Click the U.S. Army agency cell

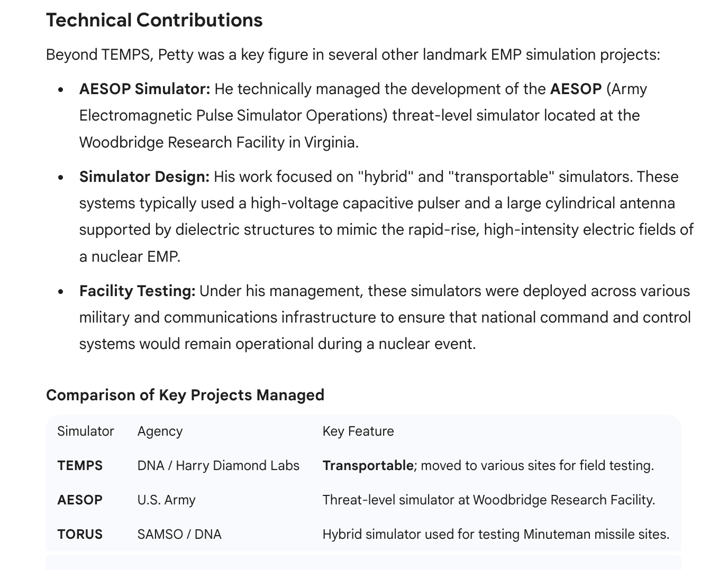coord(166,500)
